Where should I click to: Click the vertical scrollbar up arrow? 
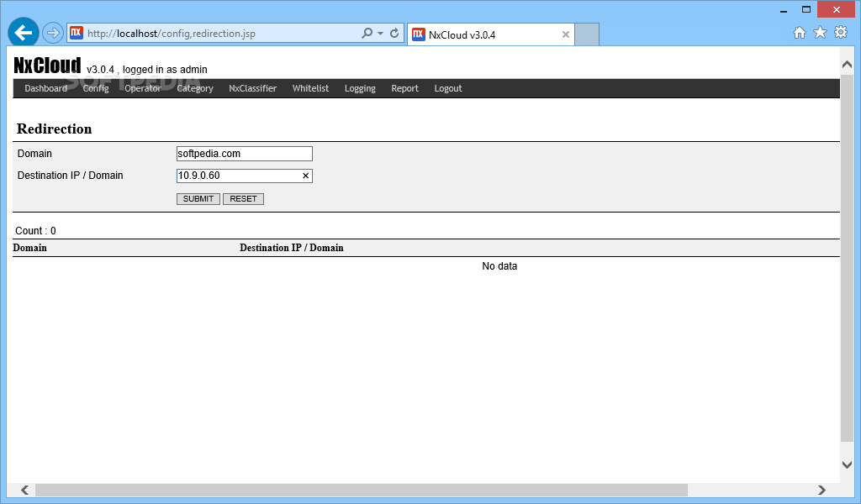[x=848, y=65]
